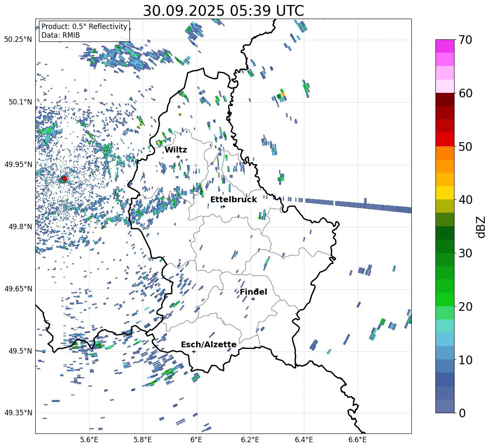Pick the magenta swatch atop the colorbar

445,46
